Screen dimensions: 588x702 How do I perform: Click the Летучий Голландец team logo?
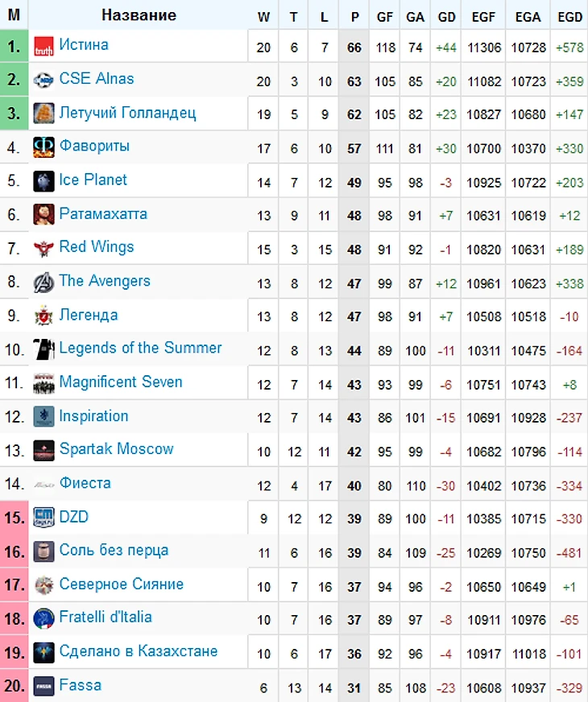43,114
